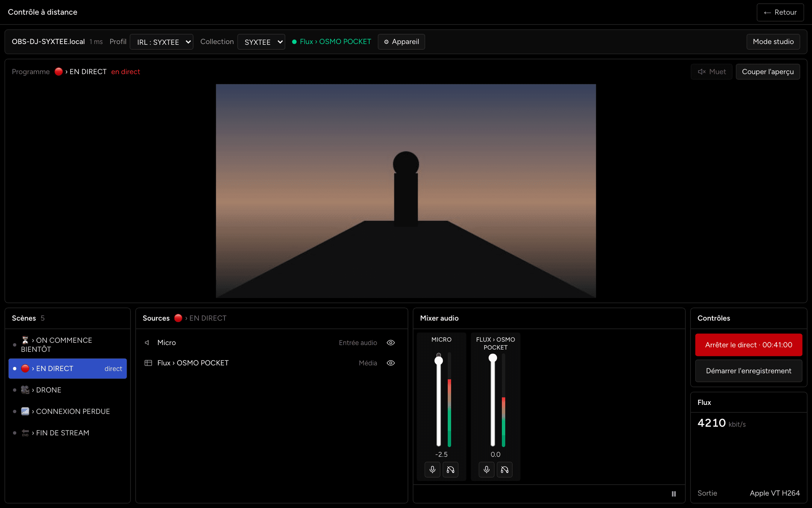This screenshot has height=508, width=812.
Task: Click Arrêter le direct button
Action: 748,345
